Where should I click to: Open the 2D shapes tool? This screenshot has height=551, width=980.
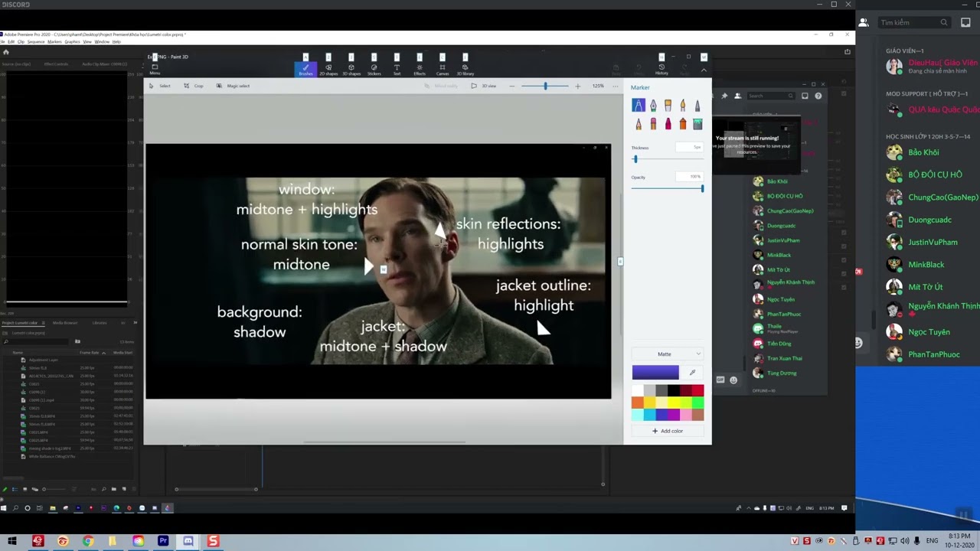(328, 68)
